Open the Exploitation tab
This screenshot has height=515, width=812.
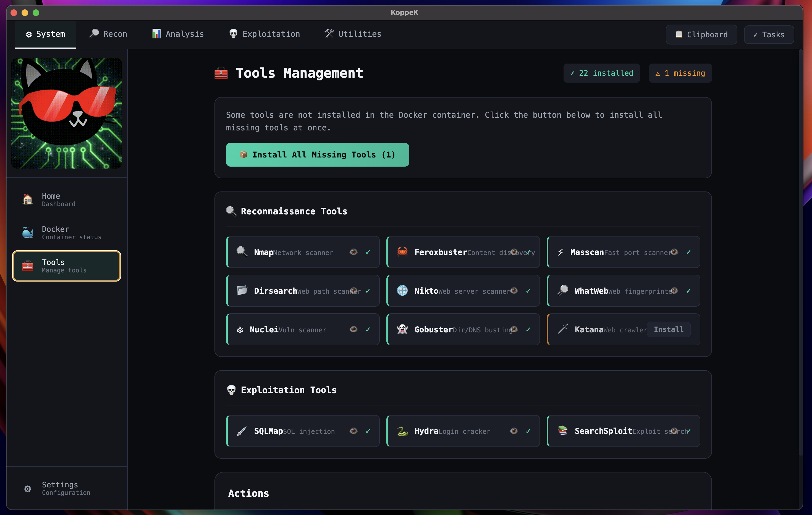pos(264,34)
